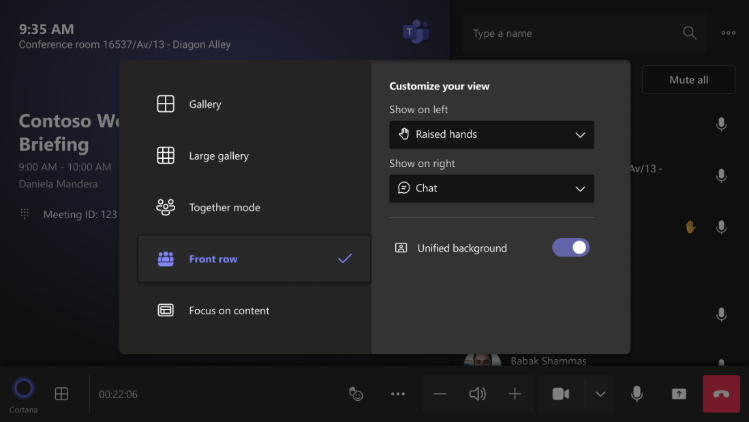Hang up with the red end call button
749x422 pixels.
tap(721, 394)
